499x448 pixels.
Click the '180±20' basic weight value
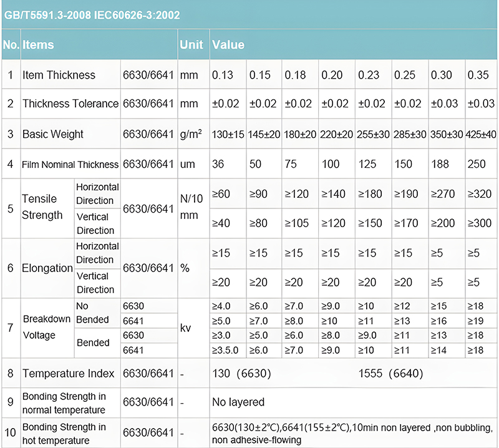click(300, 134)
